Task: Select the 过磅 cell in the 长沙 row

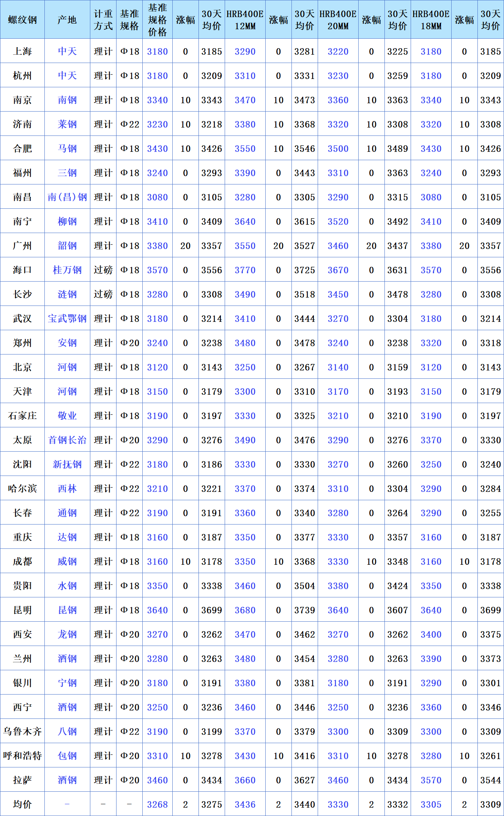Action: click(x=103, y=294)
